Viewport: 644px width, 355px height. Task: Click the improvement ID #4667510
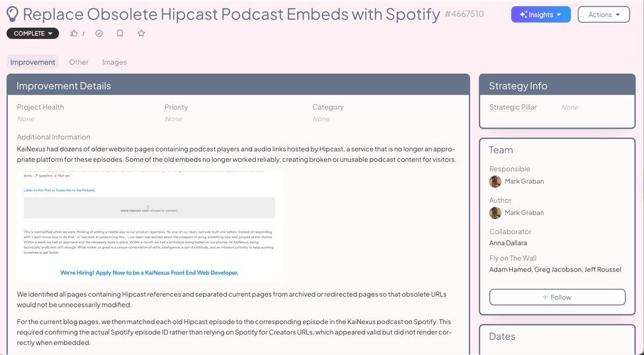coord(464,15)
